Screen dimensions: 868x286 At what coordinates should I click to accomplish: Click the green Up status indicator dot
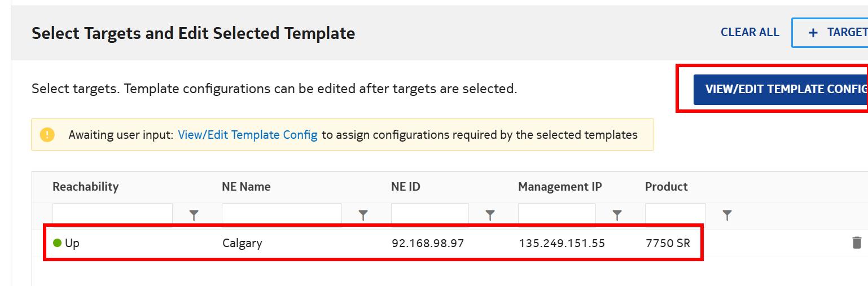57,243
